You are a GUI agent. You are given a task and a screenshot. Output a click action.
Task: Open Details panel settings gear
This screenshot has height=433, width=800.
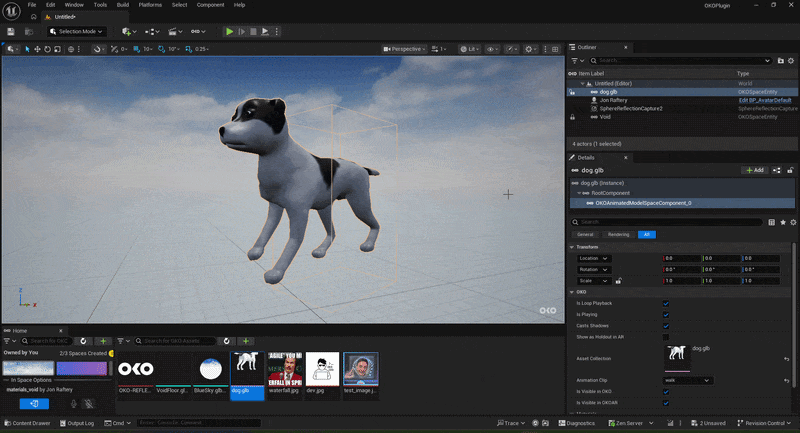point(793,222)
